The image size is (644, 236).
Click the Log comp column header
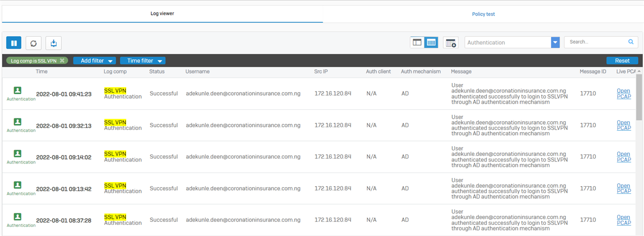(x=115, y=71)
